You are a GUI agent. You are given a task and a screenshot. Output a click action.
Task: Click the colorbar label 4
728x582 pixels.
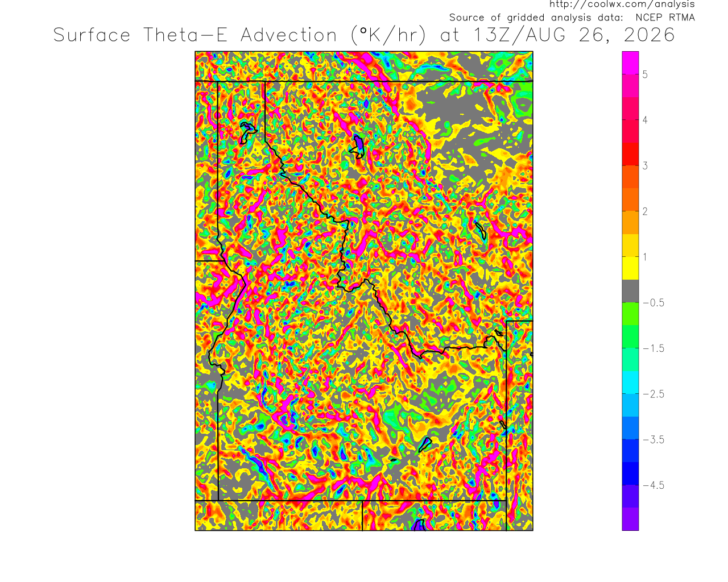(645, 120)
